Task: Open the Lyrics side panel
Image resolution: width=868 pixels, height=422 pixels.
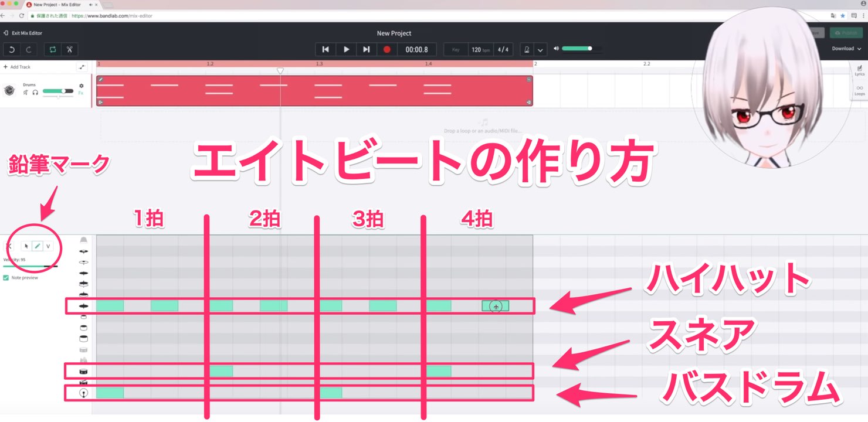Action: [x=859, y=70]
